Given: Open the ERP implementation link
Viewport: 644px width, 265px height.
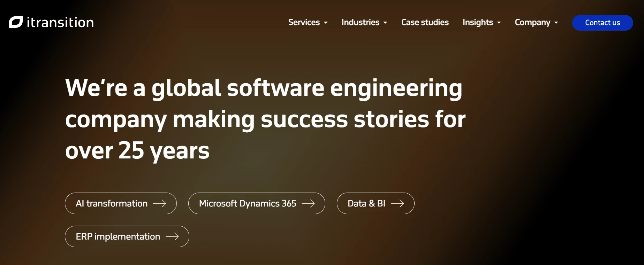Looking at the screenshot, I should [127, 236].
